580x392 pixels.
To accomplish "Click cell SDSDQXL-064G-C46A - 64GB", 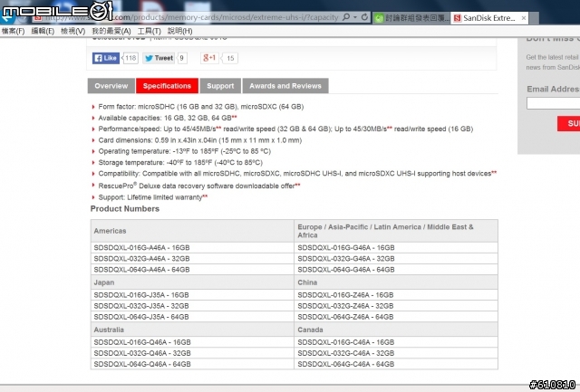I will coord(396,364).
